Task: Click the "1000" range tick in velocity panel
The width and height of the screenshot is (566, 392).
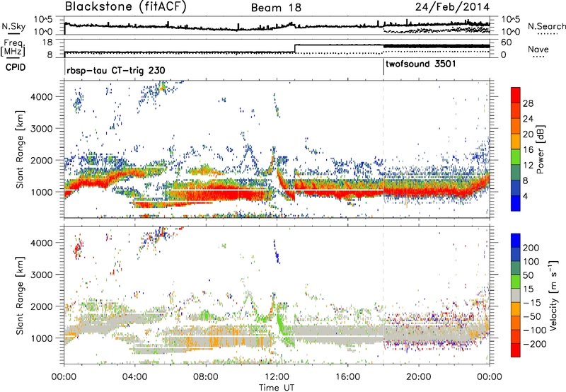Action: [42, 338]
